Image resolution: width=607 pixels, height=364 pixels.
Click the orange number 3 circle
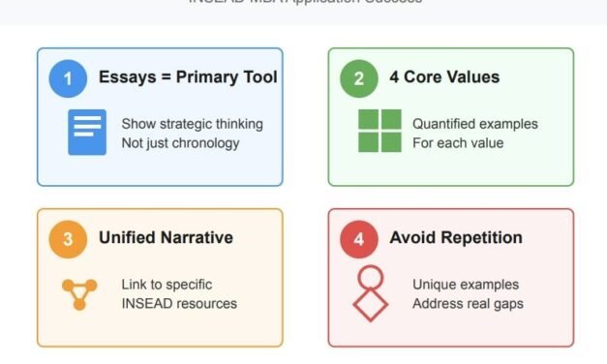click(68, 239)
